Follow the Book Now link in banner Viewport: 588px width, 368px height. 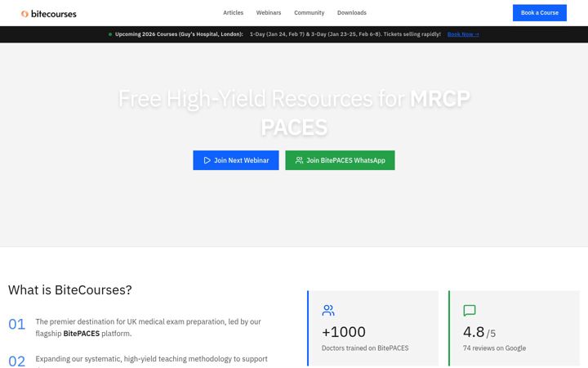(x=463, y=34)
